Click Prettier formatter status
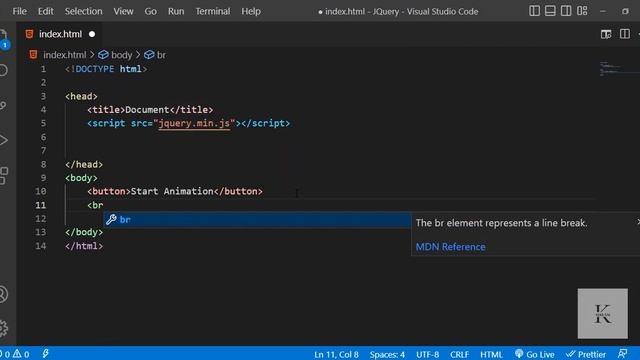Viewport: 640px width, 360px height. (x=586, y=354)
